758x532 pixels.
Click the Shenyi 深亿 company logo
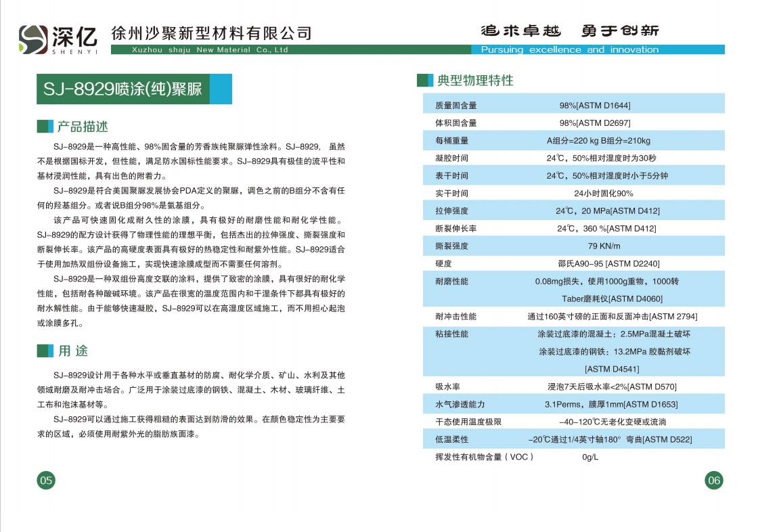(x=58, y=39)
